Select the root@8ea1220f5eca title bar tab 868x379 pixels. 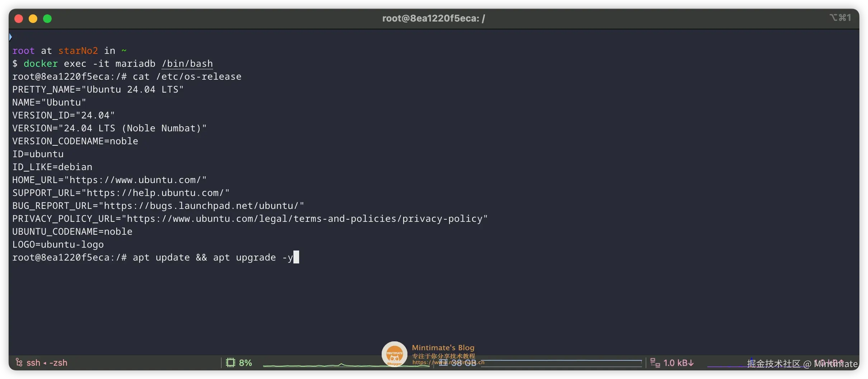pos(433,18)
